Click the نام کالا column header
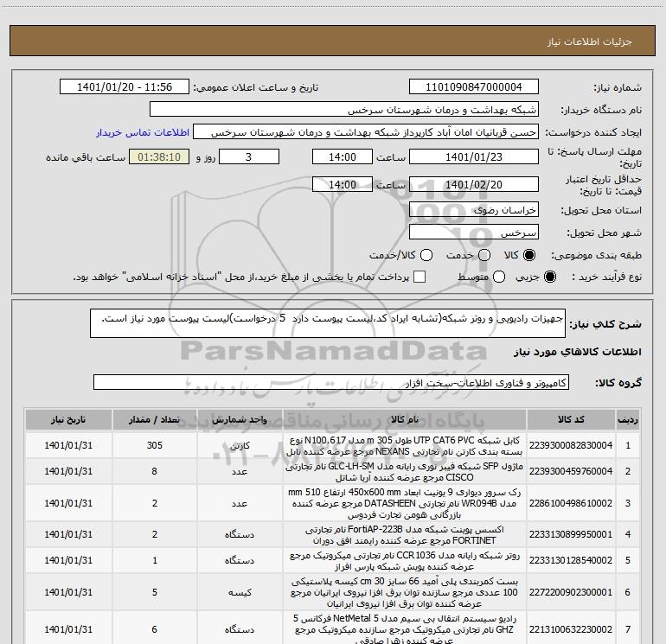This screenshot has width=666, height=644. pos(405,419)
